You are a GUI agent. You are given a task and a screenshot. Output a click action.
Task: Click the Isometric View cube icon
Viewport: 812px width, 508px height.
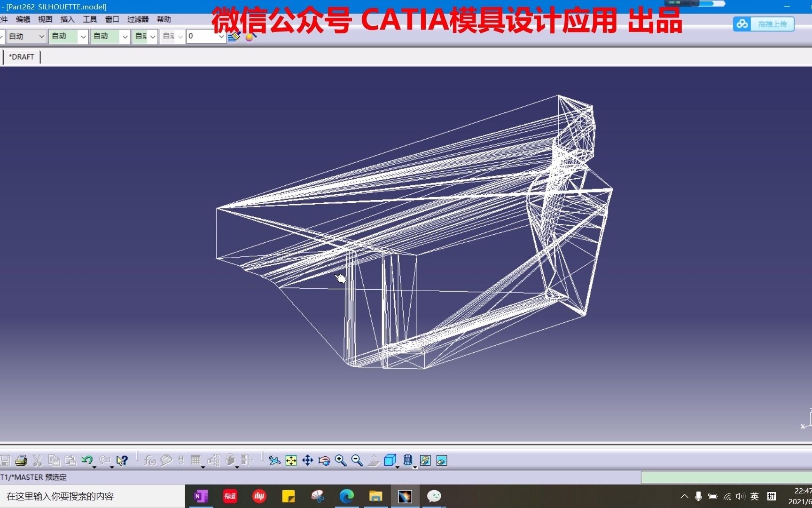[x=390, y=460]
